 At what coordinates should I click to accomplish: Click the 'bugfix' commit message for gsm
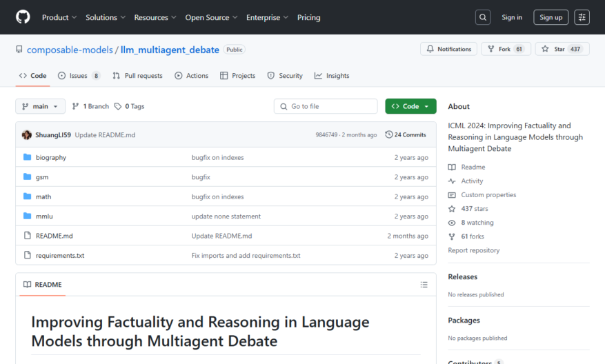201,177
